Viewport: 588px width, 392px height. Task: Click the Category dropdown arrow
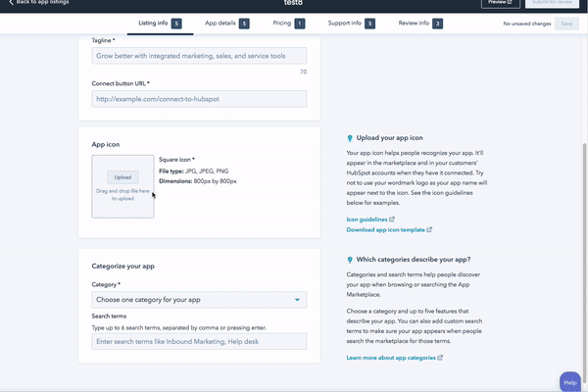(297, 300)
